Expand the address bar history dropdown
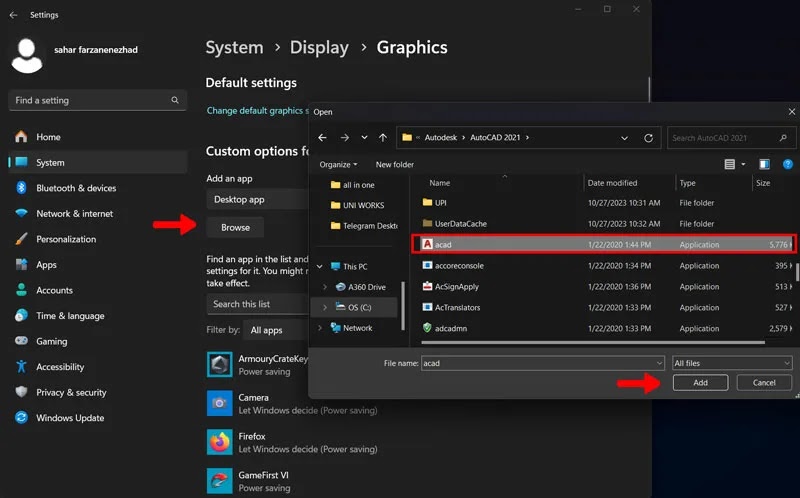 624,138
